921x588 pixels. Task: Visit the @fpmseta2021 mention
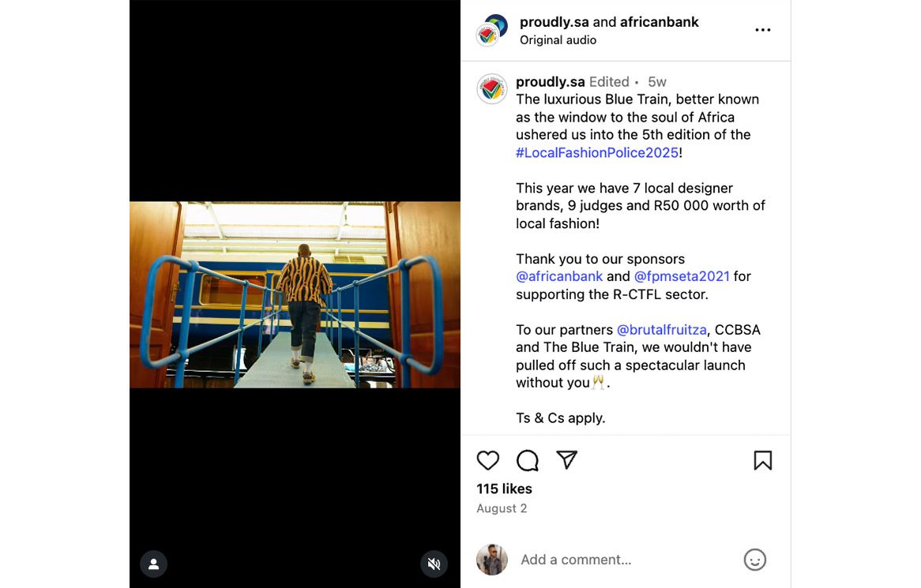click(682, 276)
